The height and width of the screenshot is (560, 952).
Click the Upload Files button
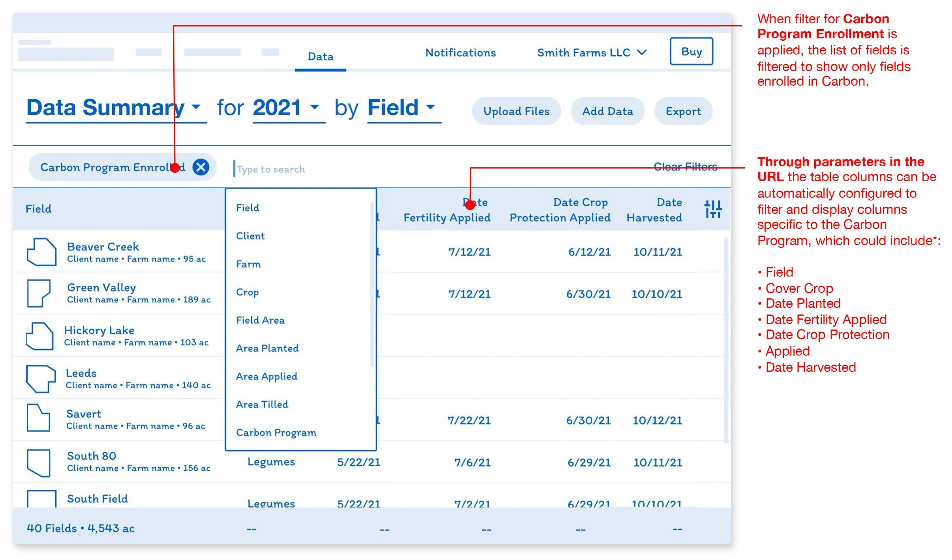click(516, 111)
